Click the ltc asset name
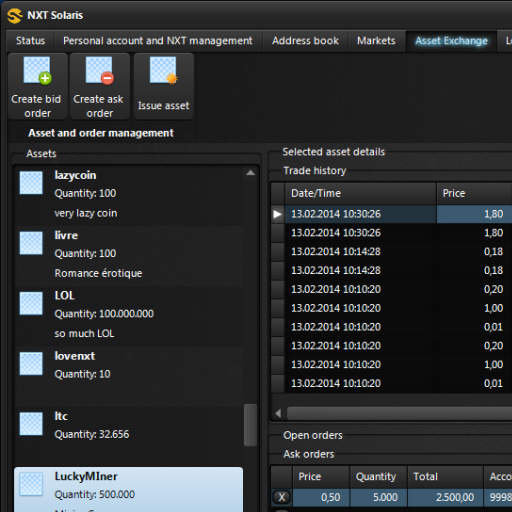Image resolution: width=512 pixels, height=512 pixels. 61,416
